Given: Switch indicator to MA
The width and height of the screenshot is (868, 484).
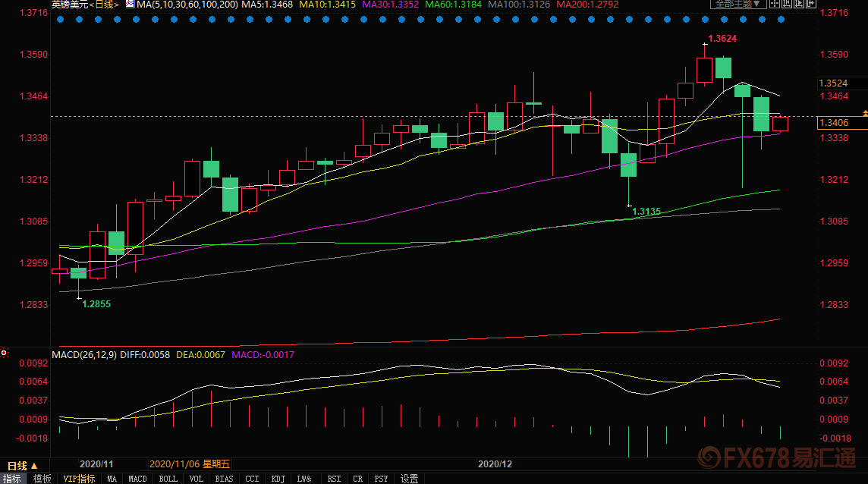Looking at the screenshot, I should click(x=112, y=479).
